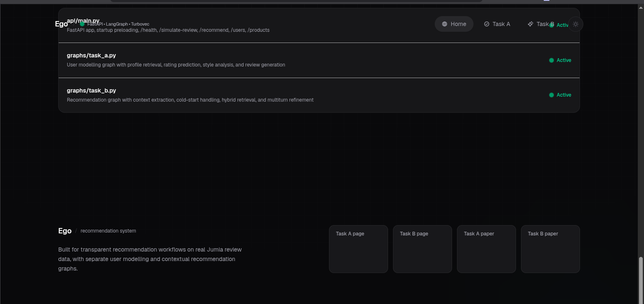Switch to the Task A nav tab
This screenshot has width=644, height=304.
(x=497, y=24)
